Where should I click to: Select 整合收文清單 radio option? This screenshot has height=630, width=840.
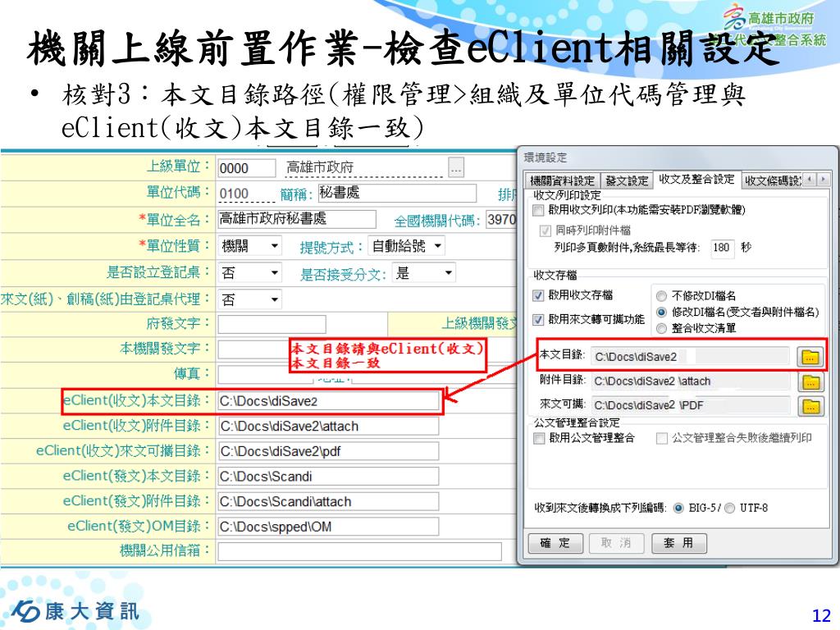[662, 328]
